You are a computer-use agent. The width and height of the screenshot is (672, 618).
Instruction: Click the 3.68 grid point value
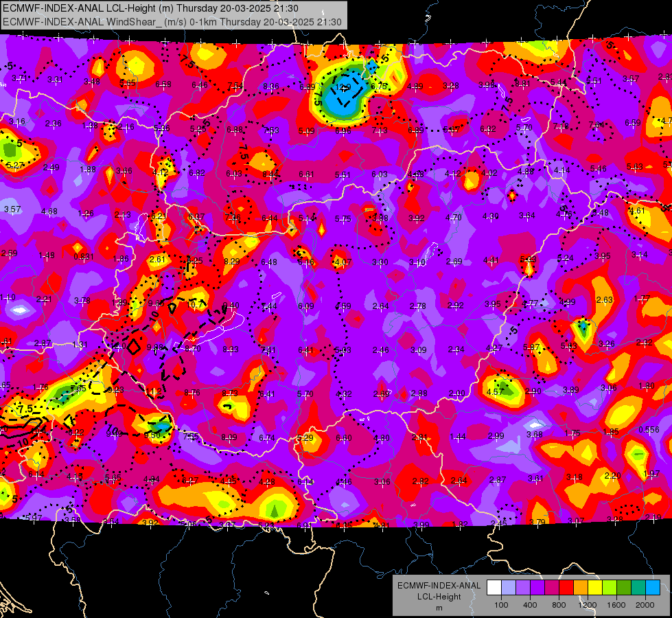535,435
